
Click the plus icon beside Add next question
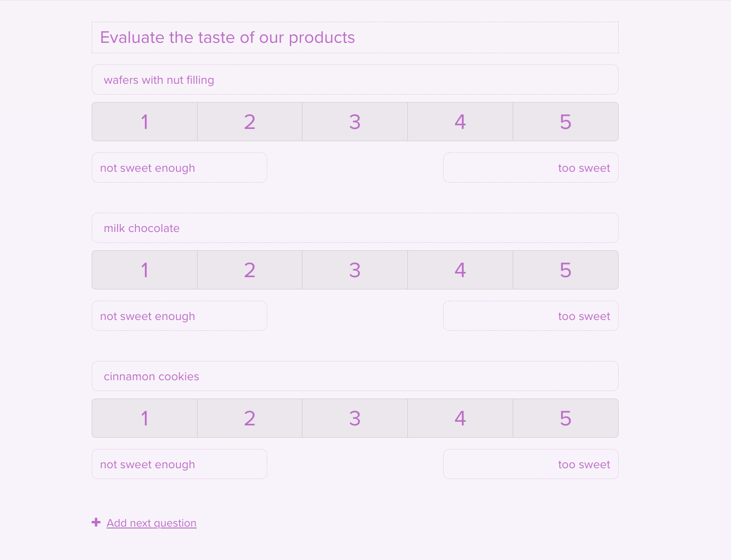pos(96,522)
